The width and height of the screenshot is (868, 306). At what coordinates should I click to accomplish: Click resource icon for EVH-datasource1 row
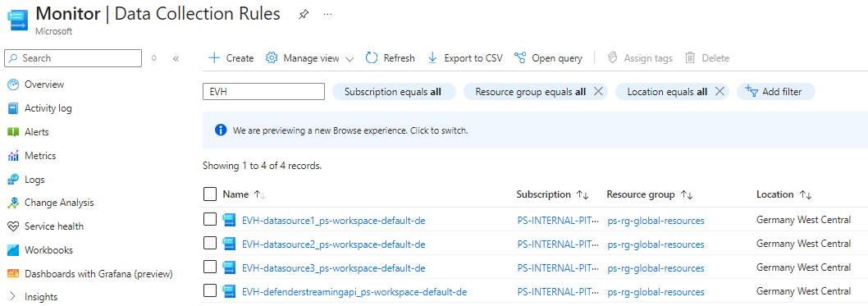click(x=229, y=220)
